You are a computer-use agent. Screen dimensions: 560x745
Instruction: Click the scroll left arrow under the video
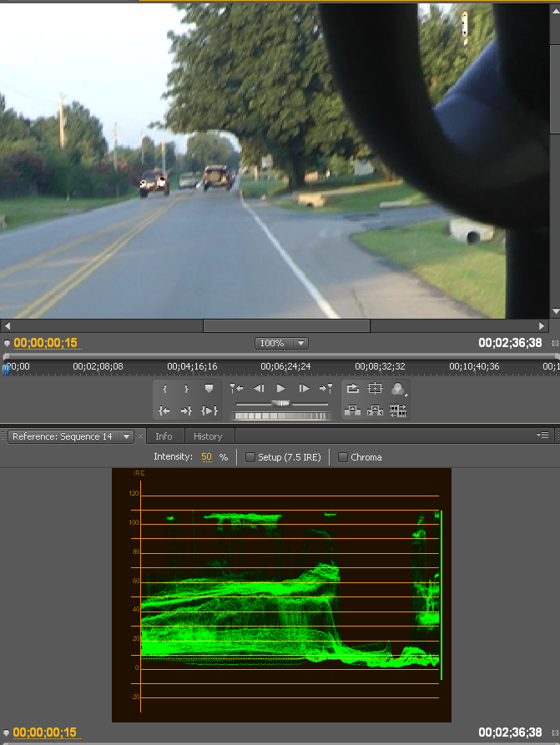click(x=8, y=325)
